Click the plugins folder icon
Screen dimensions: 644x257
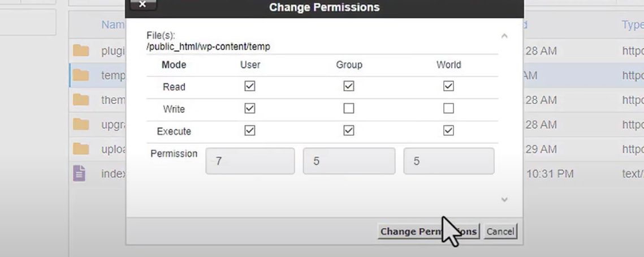(81, 51)
